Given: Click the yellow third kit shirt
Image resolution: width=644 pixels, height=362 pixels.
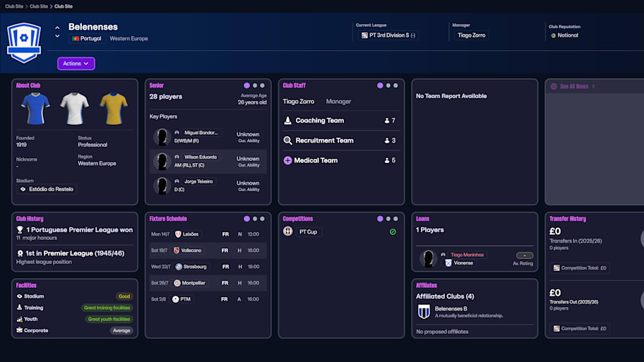Looking at the screenshot, I should pos(114,109).
